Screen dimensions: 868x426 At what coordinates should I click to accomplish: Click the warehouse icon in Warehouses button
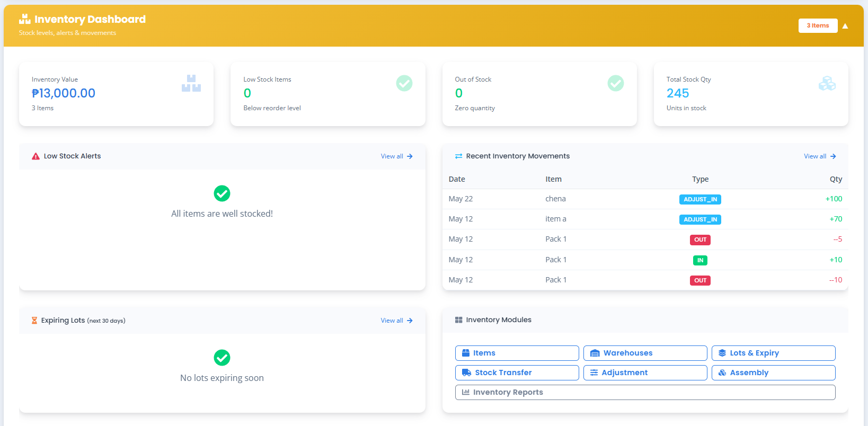[595, 353]
